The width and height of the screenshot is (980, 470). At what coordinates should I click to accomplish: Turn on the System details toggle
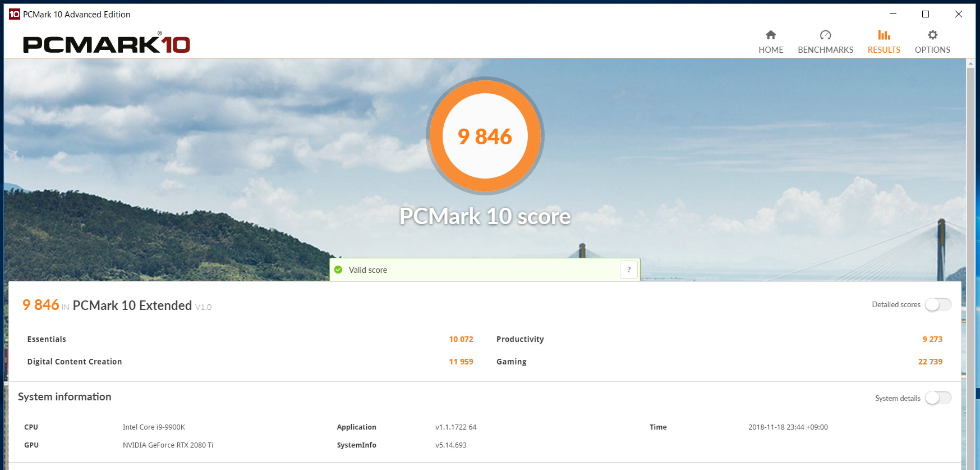pyautogui.click(x=938, y=398)
